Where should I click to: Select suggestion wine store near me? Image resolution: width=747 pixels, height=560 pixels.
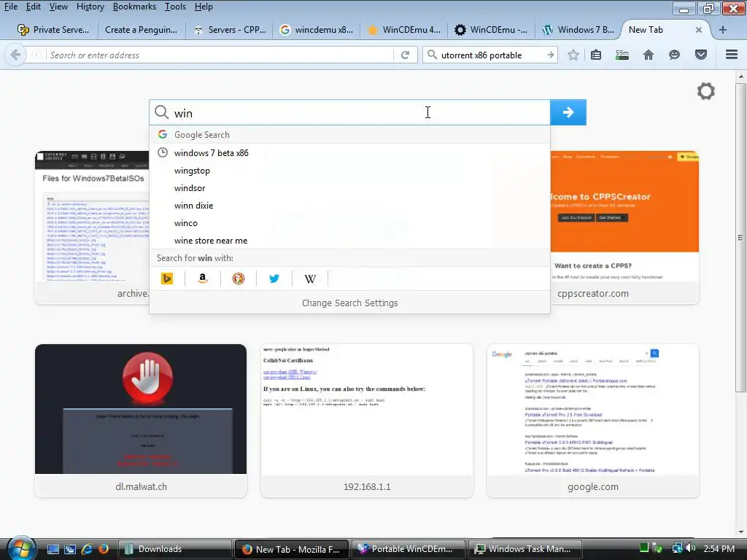349,241
